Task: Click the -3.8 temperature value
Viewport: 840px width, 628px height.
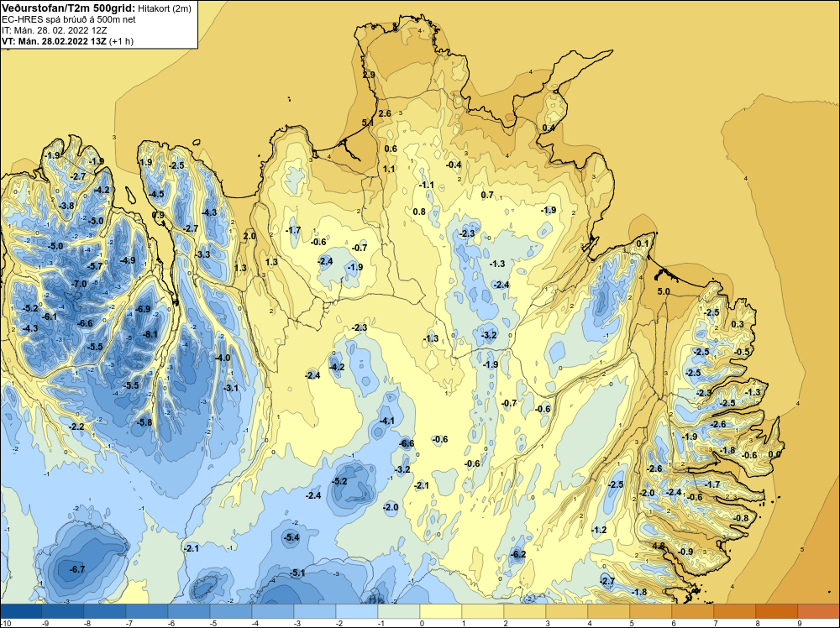Action: click(67, 206)
